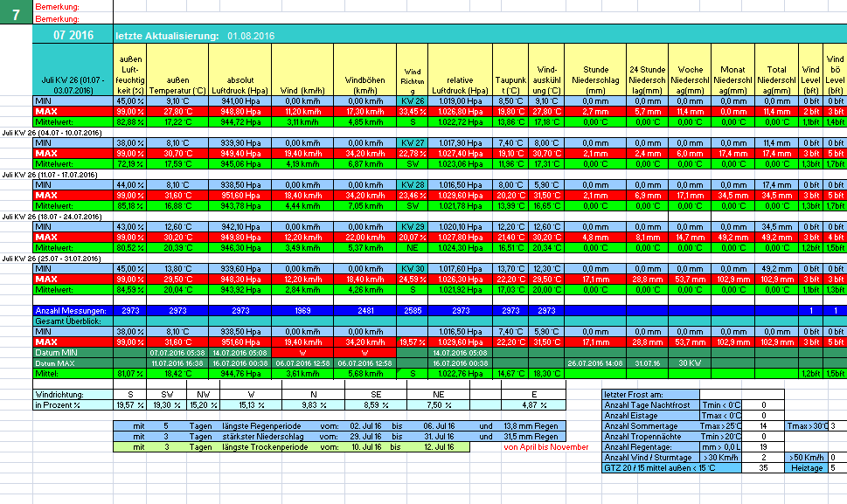Screen dimensions: 847x504
Task: Select the 'letzte Aktualisierung:' label
Action: point(167,36)
